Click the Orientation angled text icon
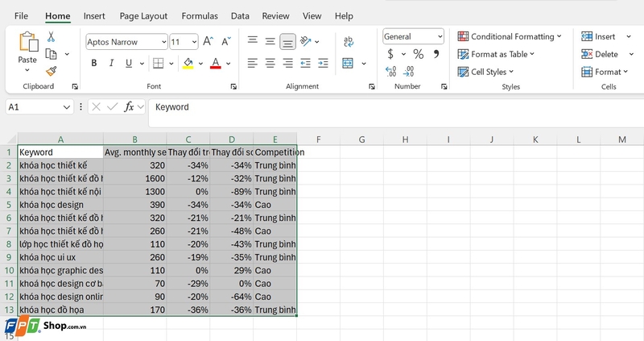Viewport: 644px width, 341px height. pyautogui.click(x=306, y=41)
